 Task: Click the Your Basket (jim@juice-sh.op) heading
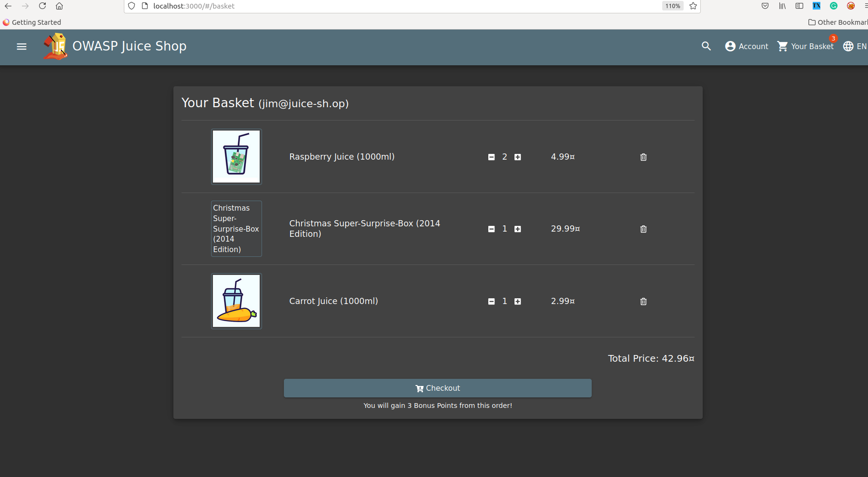pyautogui.click(x=265, y=103)
